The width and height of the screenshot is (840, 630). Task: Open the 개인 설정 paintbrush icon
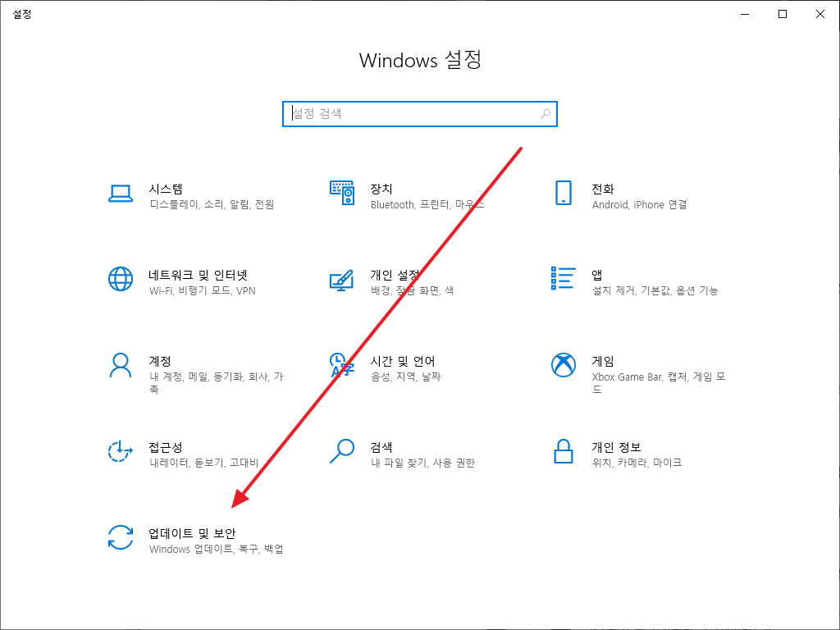pyautogui.click(x=342, y=280)
